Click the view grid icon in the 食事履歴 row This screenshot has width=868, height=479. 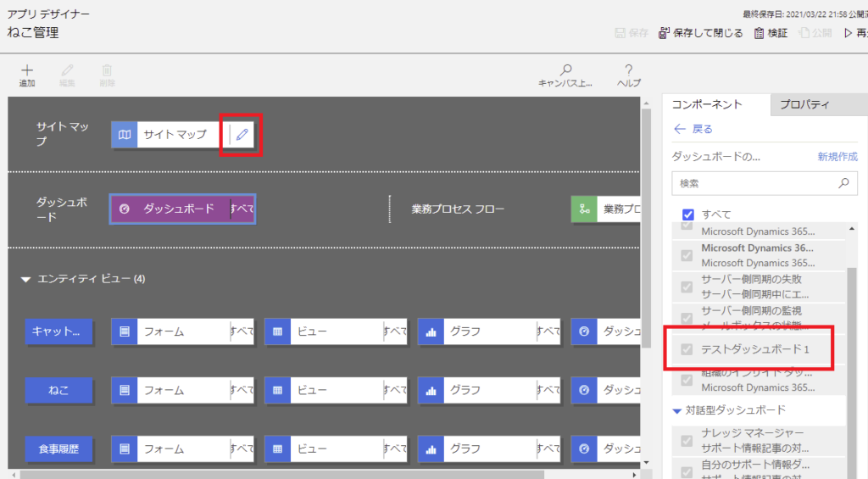[278, 449]
